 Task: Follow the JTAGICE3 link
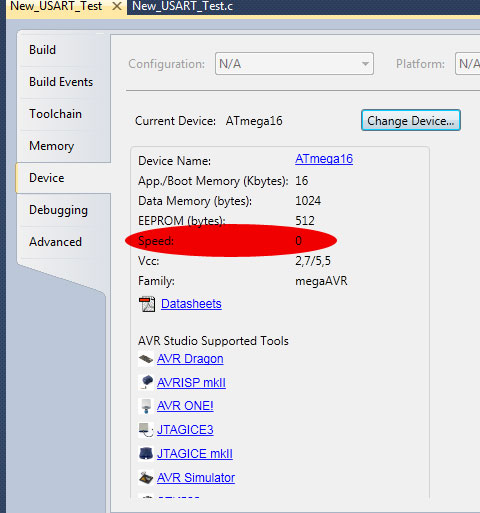point(185,430)
